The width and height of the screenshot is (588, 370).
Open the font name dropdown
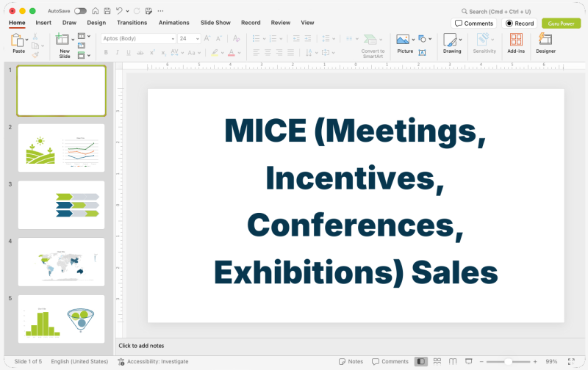(173, 39)
